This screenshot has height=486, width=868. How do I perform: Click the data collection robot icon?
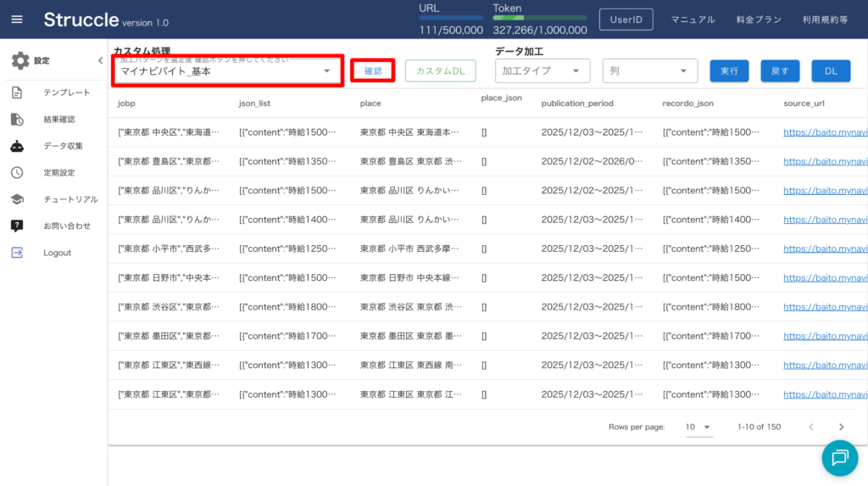click(17, 146)
